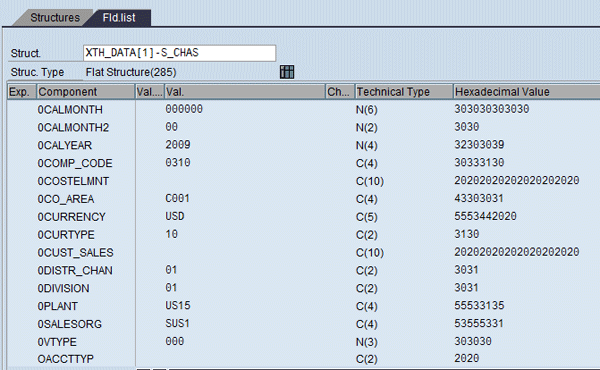The width and height of the screenshot is (600, 370).
Task: Click value USD for 0CURRENCY
Action: point(175,216)
